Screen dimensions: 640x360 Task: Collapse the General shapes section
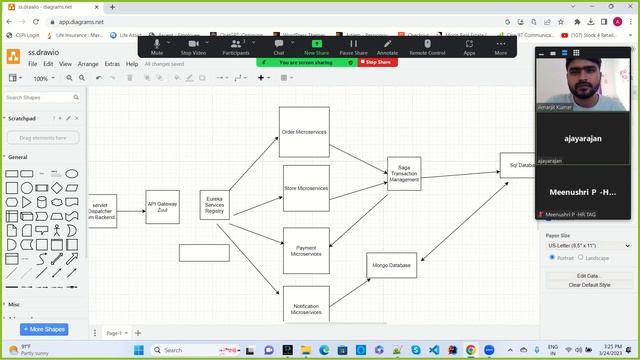click(17, 157)
